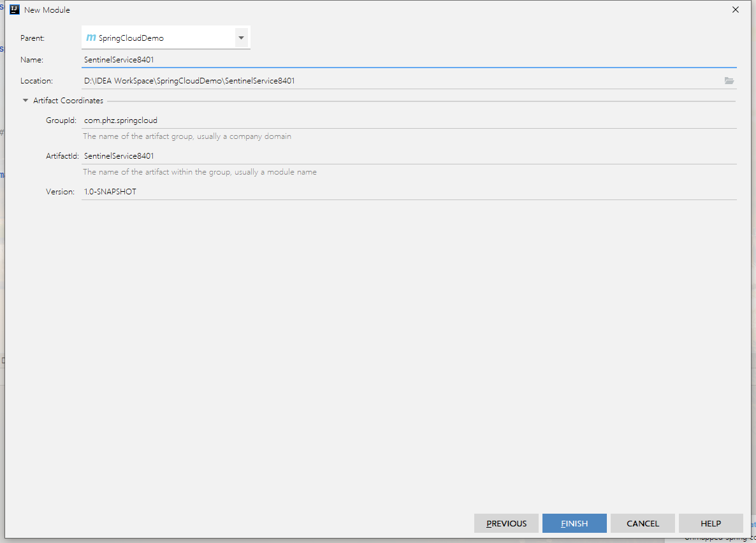
Task: Click the 'Location:' label
Action: [36, 80]
